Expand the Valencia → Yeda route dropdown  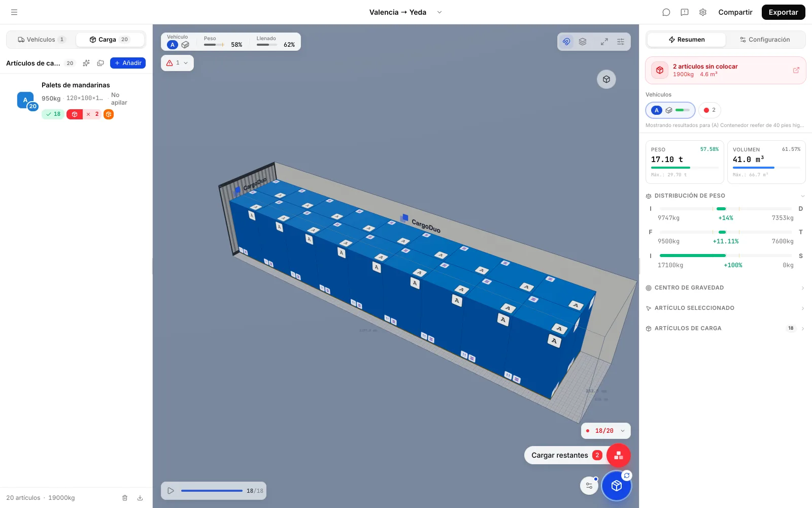pyautogui.click(x=439, y=12)
